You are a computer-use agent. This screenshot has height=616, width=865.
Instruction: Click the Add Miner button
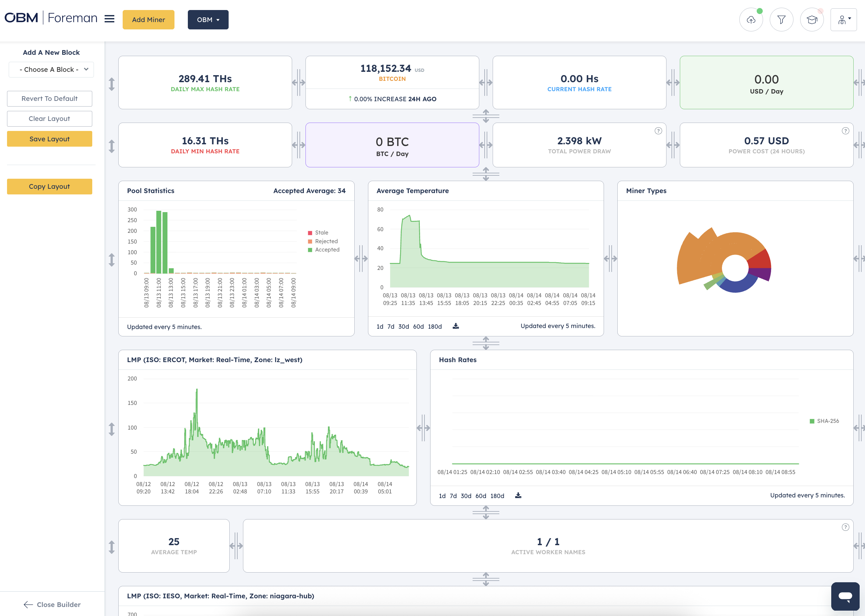pyautogui.click(x=148, y=19)
